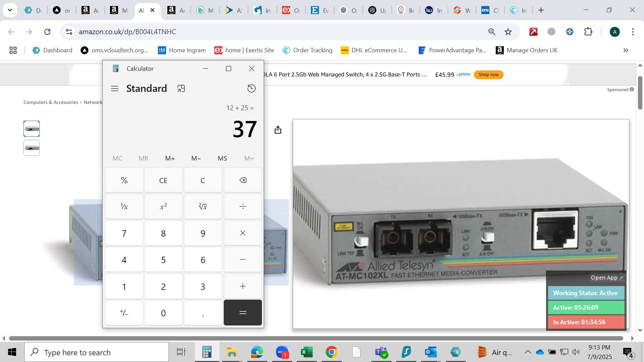Open the Calculator navigation hamburger menu

tap(115, 88)
